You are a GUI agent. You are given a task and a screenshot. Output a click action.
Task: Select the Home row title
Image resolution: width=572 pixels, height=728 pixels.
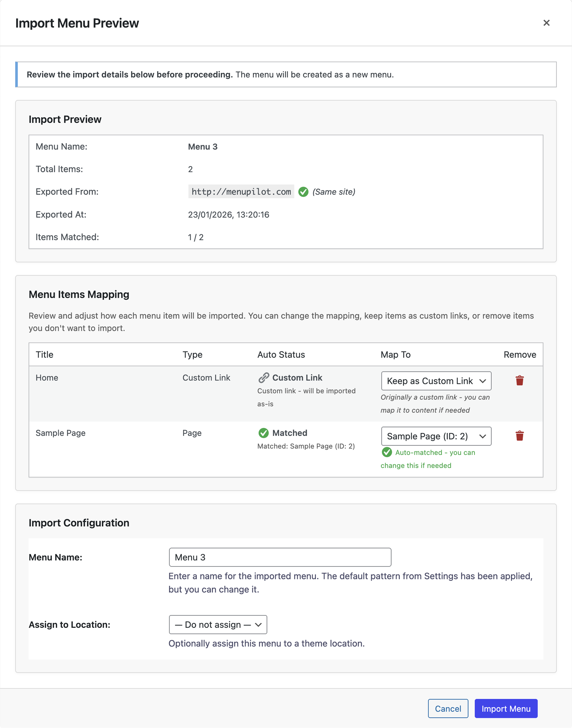[x=47, y=378]
